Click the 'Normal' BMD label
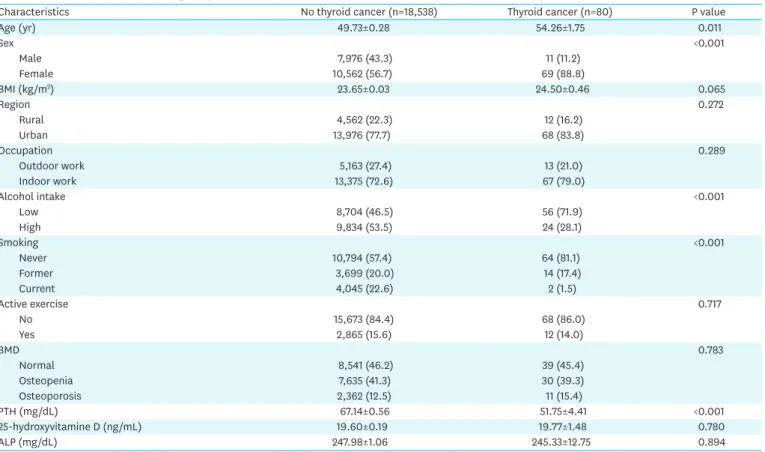 coord(37,366)
